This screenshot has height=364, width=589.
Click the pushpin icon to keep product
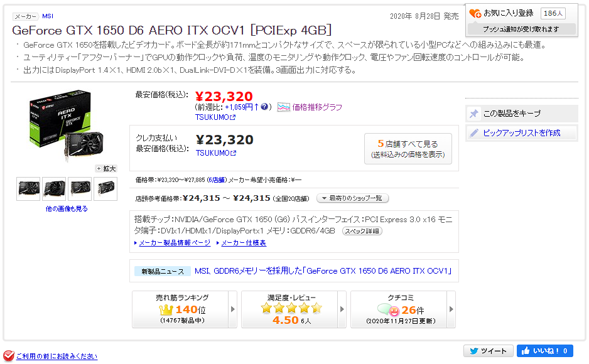tap(474, 114)
